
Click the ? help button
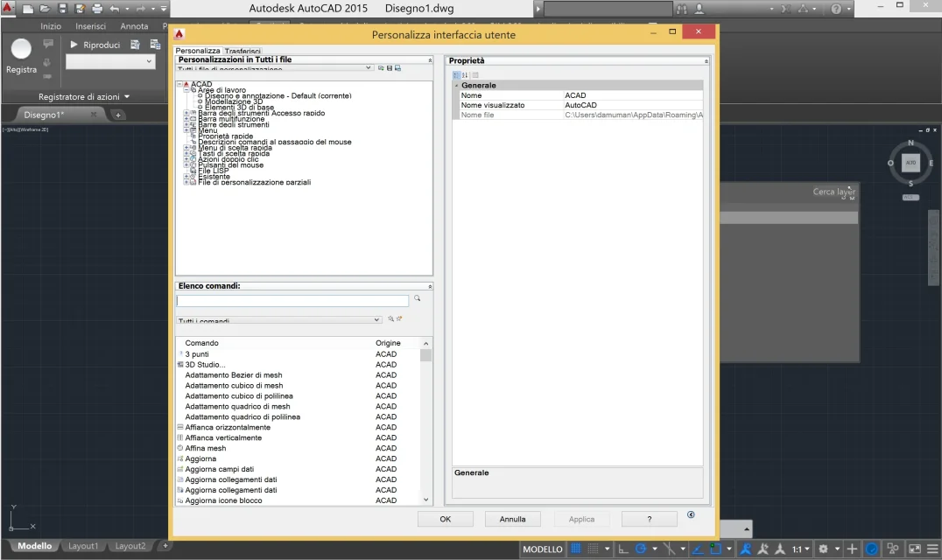[650, 519]
